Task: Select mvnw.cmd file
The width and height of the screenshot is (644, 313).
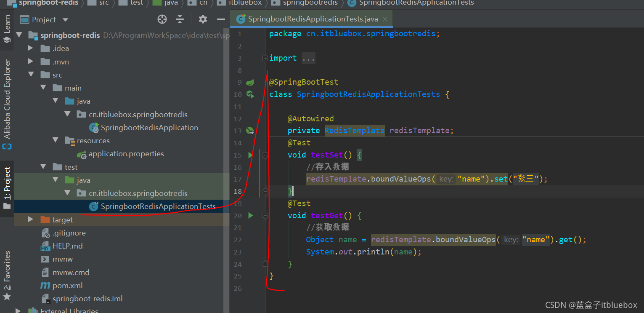Action: 71,272
